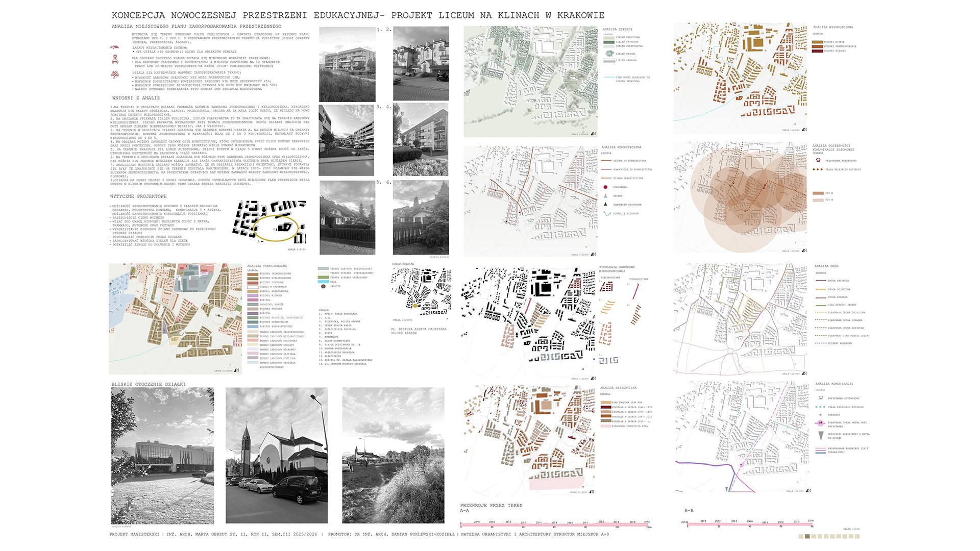The image size is (980, 551).
Task: Click the red Dominanta circle in Analiza kompozycyjna legend
Action: (x=605, y=187)
